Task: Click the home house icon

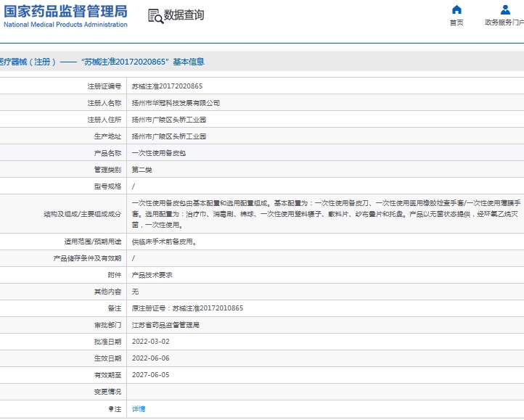Action: [457, 9]
